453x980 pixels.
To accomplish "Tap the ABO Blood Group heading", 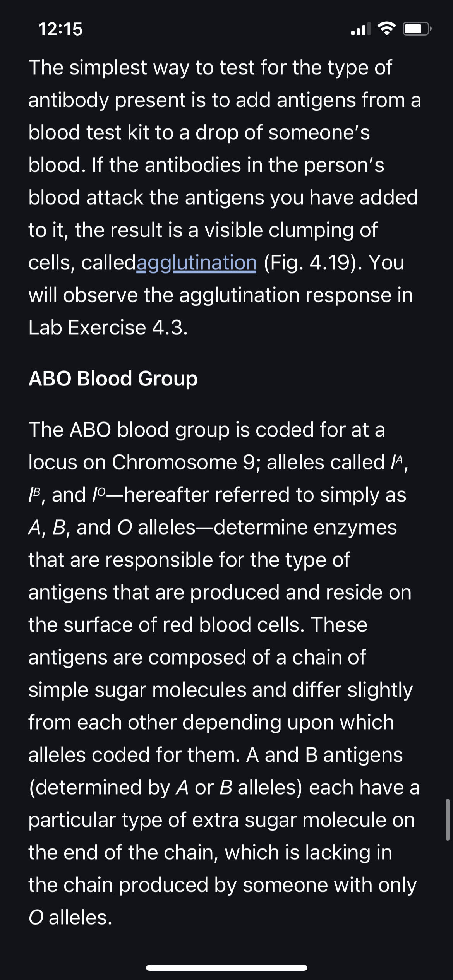I will pyautogui.click(x=113, y=379).
